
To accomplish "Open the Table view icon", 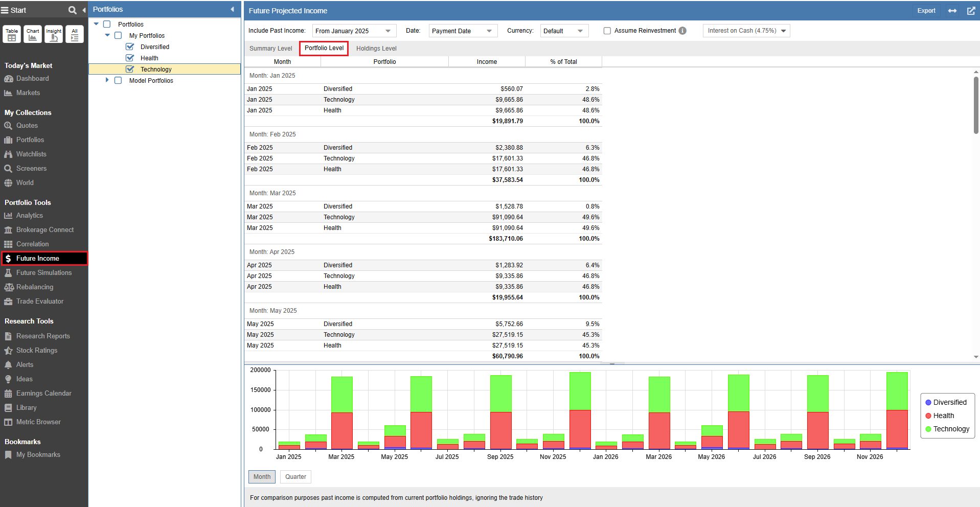I will tap(12, 34).
